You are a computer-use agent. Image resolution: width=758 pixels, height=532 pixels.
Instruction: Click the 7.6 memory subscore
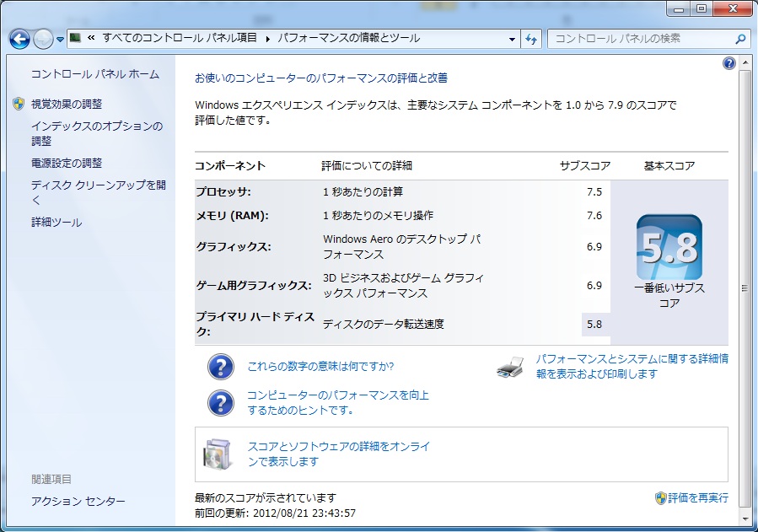(594, 216)
